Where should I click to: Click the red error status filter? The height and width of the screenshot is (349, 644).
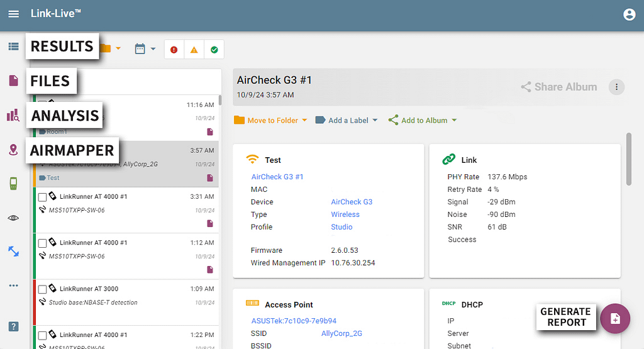click(174, 50)
